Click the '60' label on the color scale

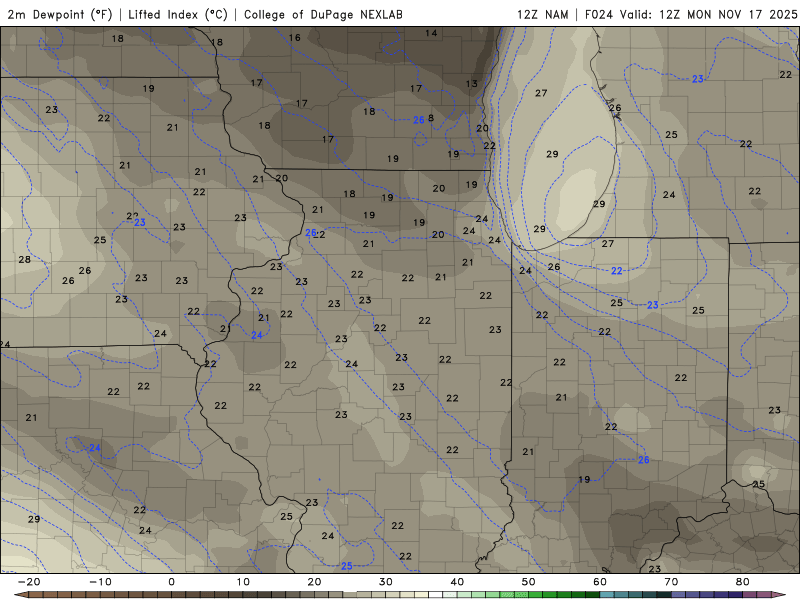[x=600, y=582]
